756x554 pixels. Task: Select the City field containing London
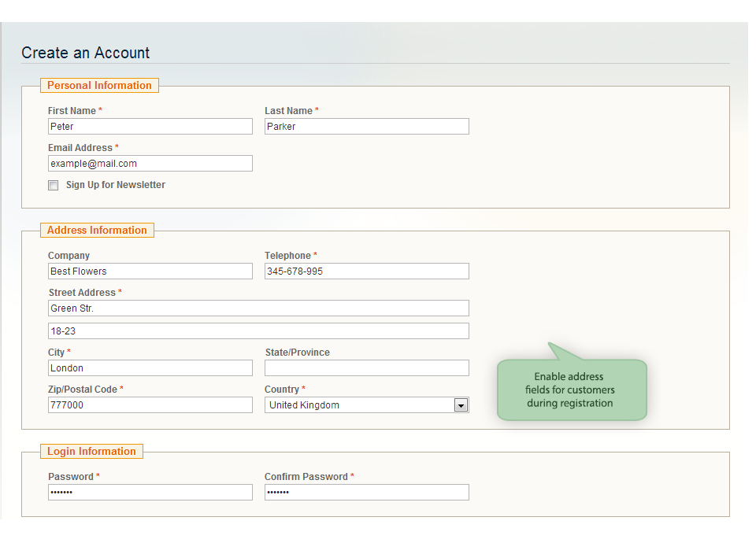tap(150, 368)
